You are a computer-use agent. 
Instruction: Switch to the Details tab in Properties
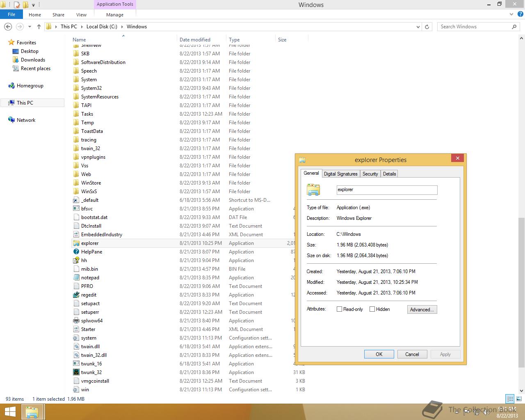[389, 174]
